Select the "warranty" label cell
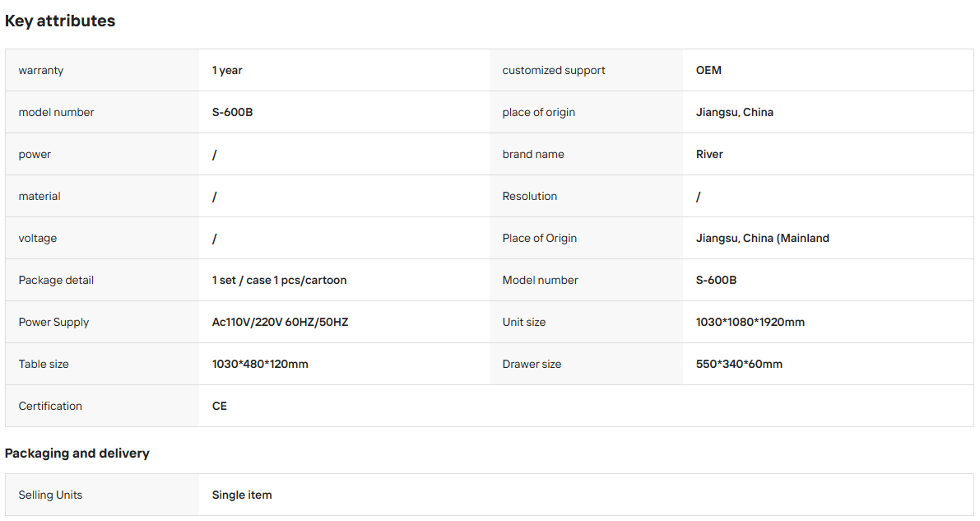 [102, 70]
